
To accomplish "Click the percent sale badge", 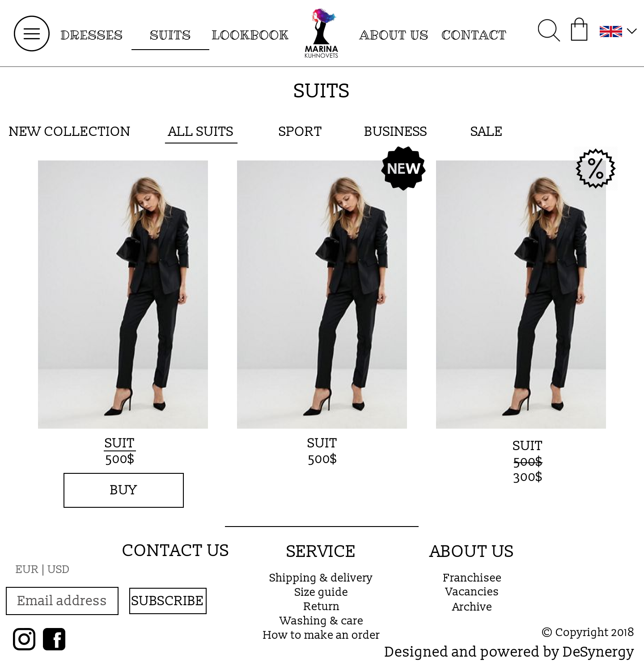I will click(x=596, y=169).
